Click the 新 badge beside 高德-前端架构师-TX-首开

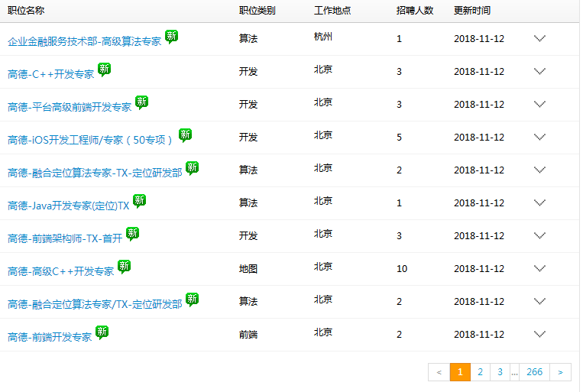coord(132,234)
